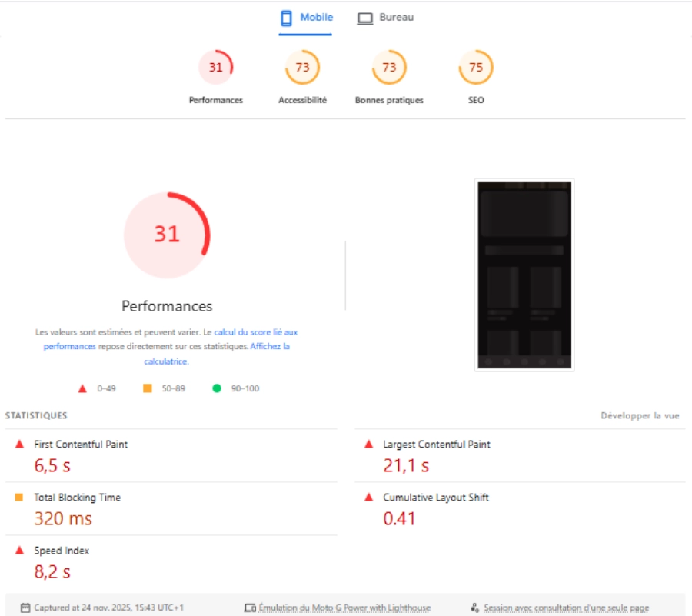Click the orange square beside Total Blocking Time
This screenshot has height=616, width=692.
click(18, 497)
